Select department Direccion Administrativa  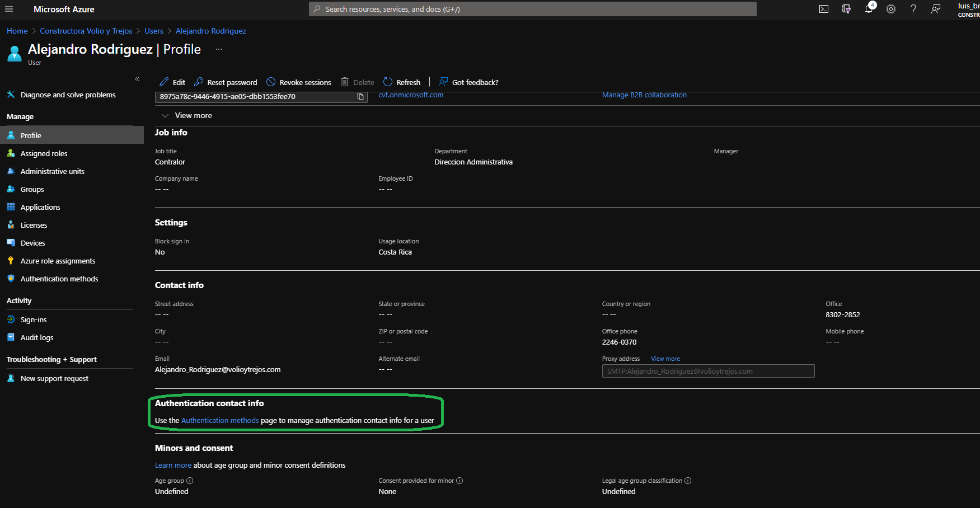coord(473,162)
